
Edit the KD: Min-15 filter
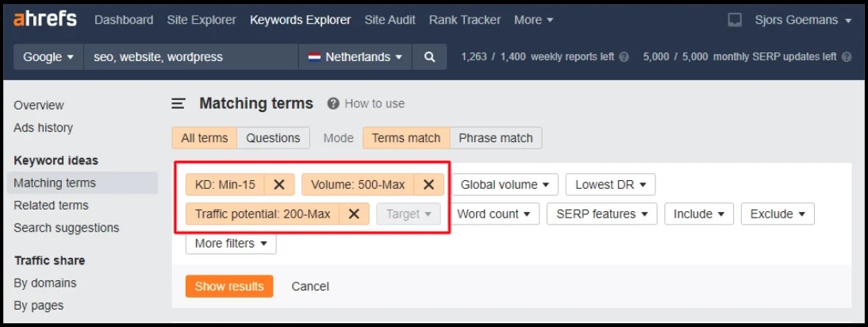click(x=225, y=184)
